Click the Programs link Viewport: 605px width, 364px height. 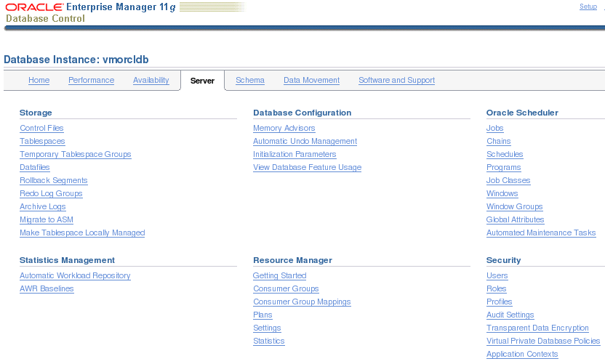pos(503,167)
